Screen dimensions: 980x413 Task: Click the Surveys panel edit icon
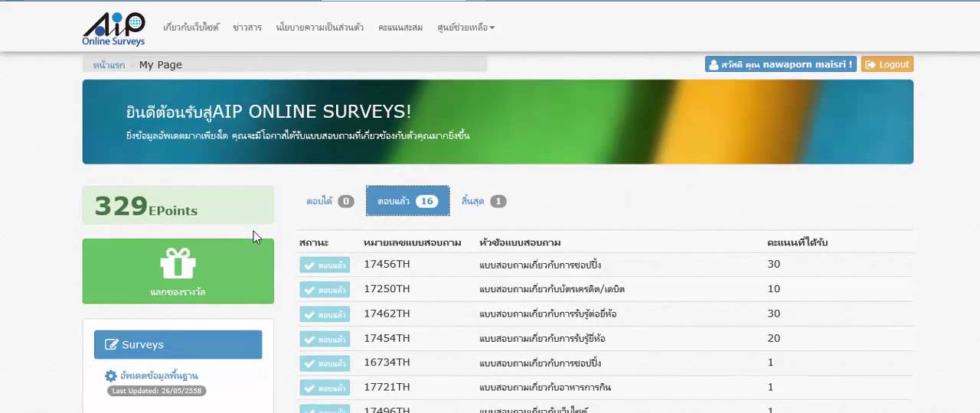click(111, 345)
